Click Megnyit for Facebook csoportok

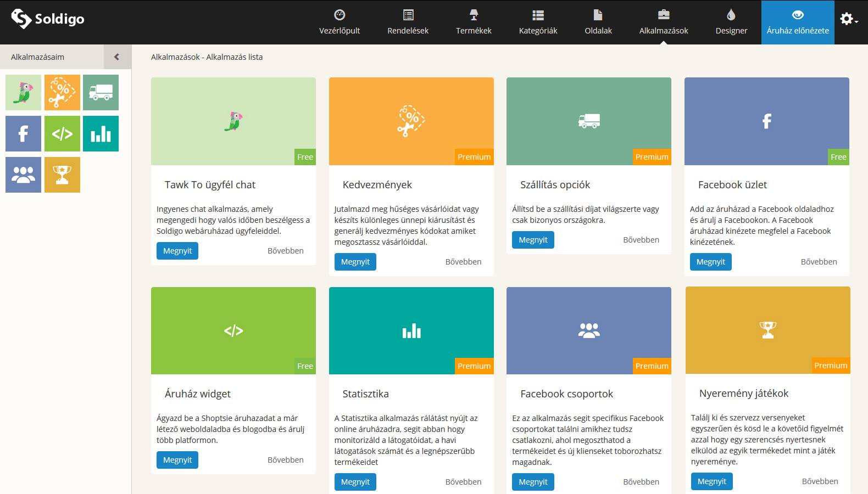(x=533, y=482)
